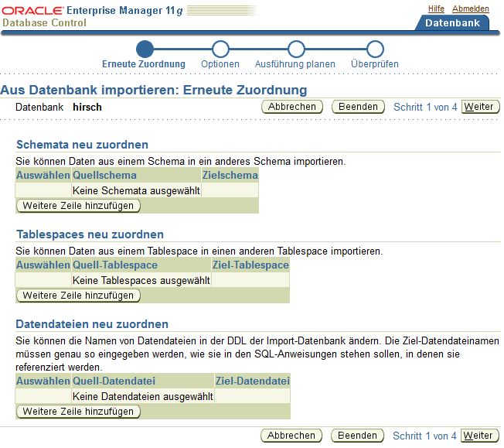Click the Optionen step label
504x448 pixels.
[220, 63]
